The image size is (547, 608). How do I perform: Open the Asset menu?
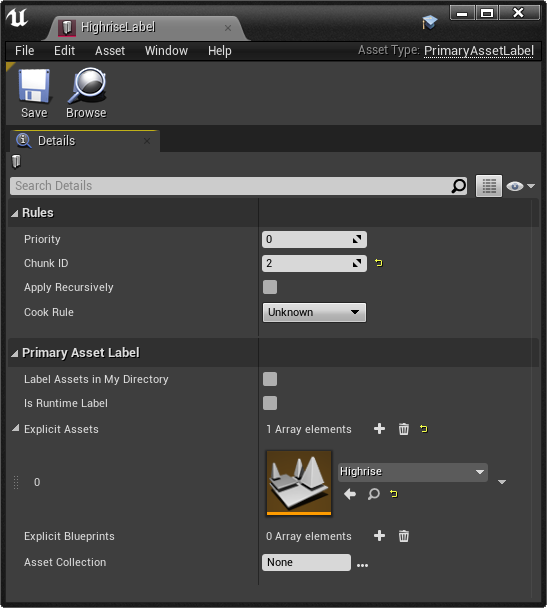click(x=110, y=51)
